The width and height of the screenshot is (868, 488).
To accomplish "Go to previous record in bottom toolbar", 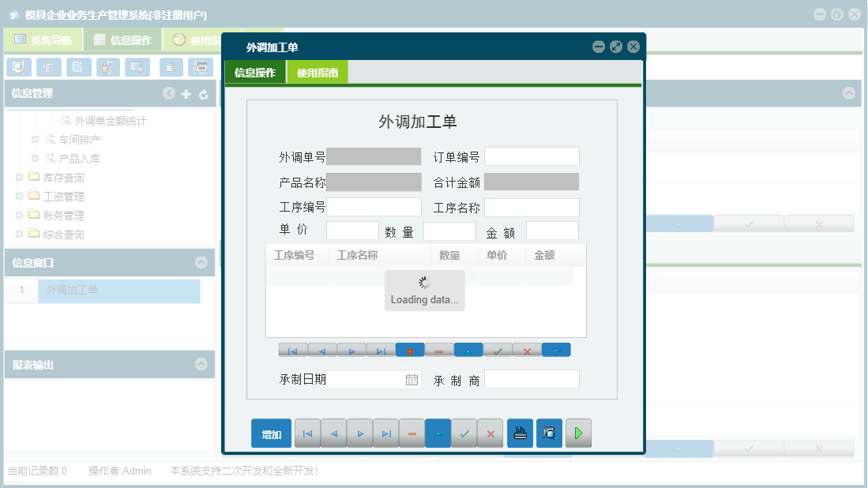I will pyautogui.click(x=334, y=434).
